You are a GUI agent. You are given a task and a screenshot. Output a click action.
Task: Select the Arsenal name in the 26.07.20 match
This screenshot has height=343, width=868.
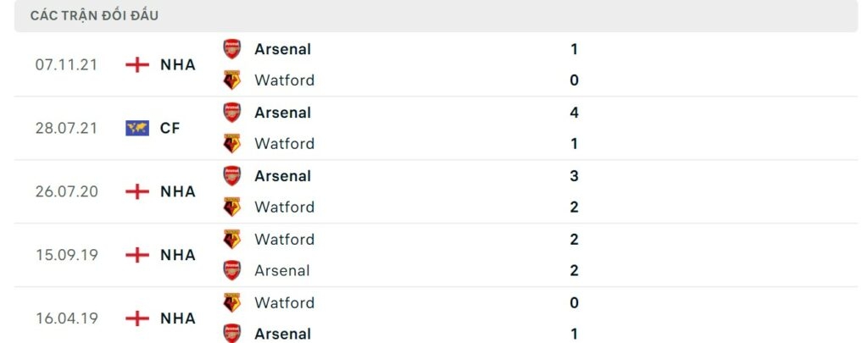(282, 176)
